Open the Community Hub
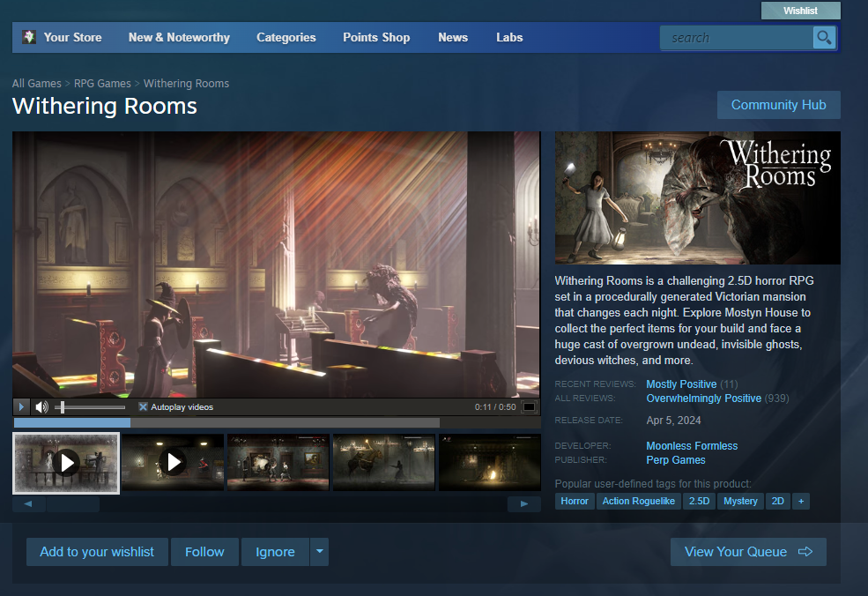868x596 pixels. (778, 105)
